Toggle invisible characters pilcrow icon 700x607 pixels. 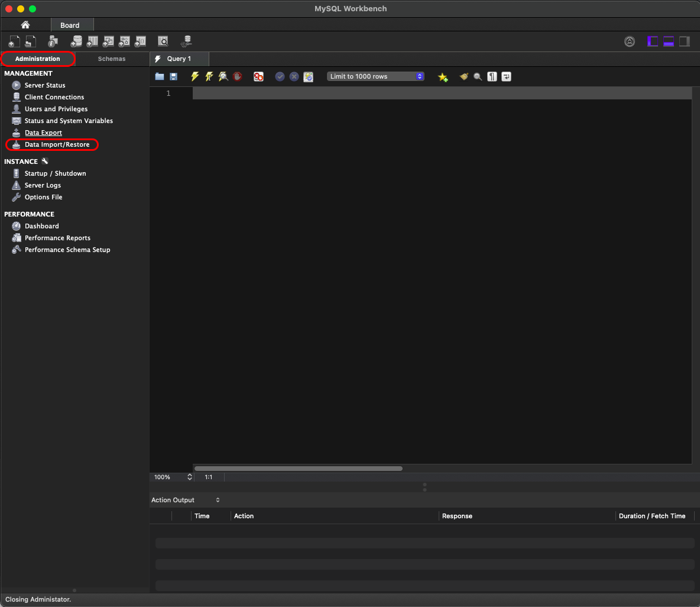coord(492,77)
